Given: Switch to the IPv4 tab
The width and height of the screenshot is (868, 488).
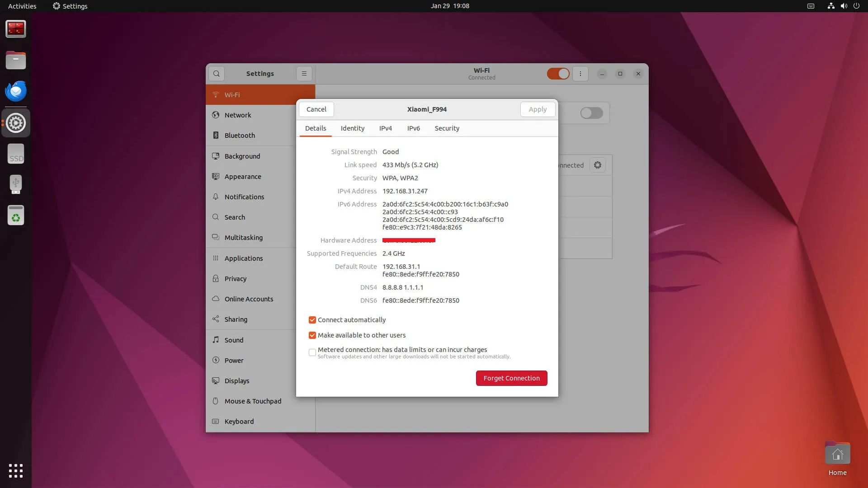Looking at the screenshot, I should coord(385,128).
